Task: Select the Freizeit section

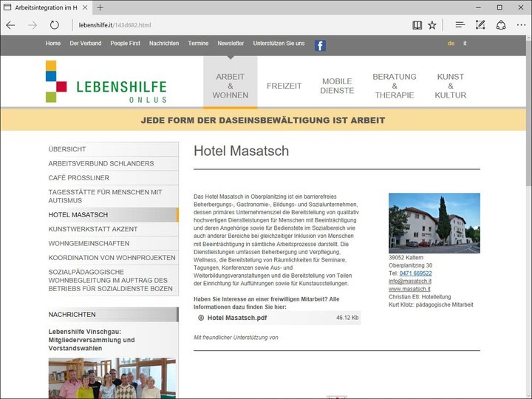Action: tap(284, 86)
